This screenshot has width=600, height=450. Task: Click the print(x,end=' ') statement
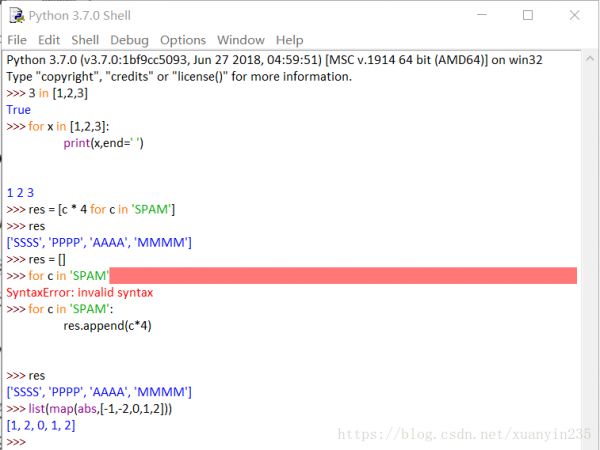(104, 143)
